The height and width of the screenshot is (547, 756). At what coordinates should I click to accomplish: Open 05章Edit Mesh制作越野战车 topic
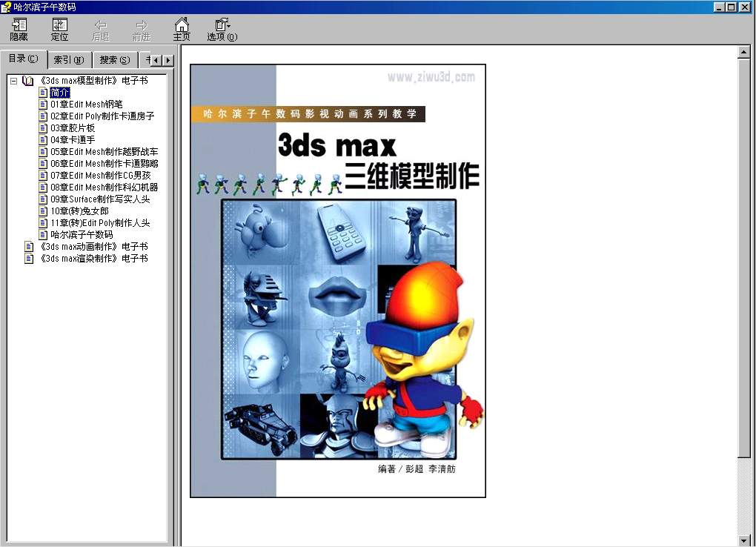pos(105,151)
